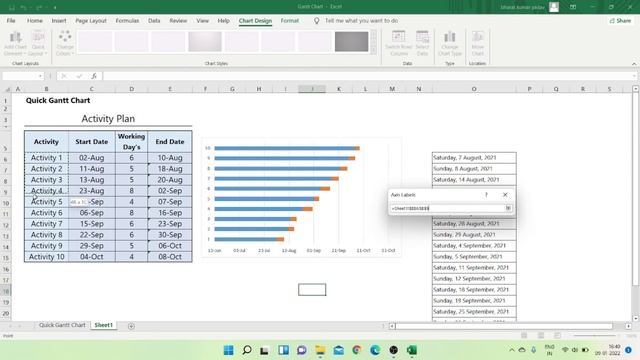Click the Save icon in the title bar
Viewport: 640px width, 360px height.
pos(11,7)
